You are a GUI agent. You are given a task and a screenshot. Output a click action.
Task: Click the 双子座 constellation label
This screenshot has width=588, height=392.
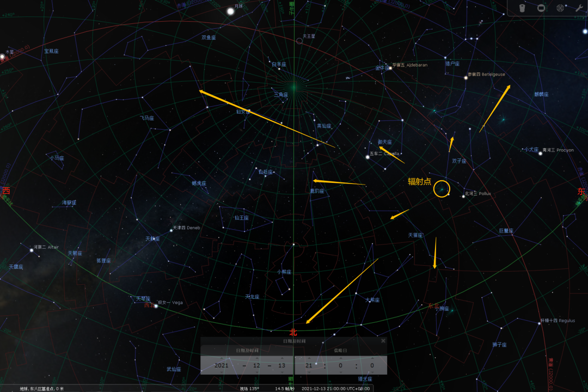tap(459, 161)
